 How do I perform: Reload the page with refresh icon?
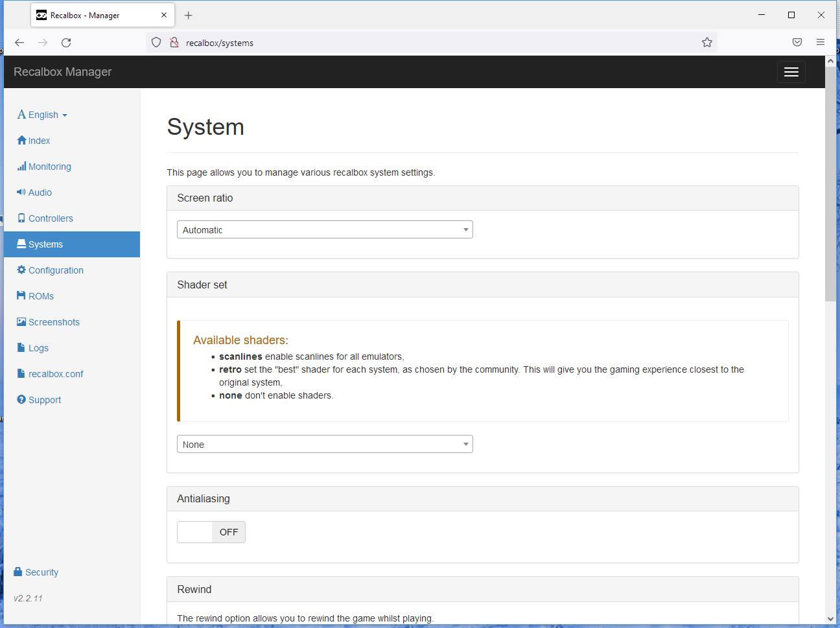pos(66,43)
